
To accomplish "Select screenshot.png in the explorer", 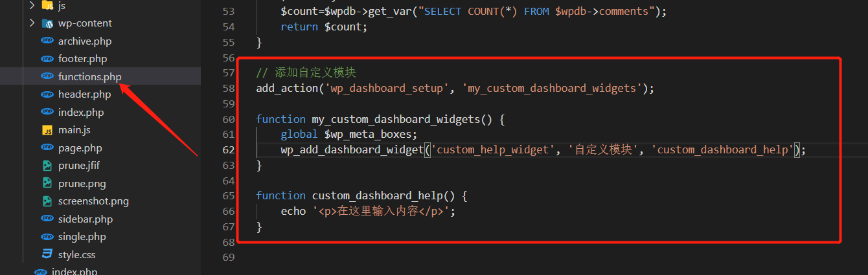I will (x=93, y=201).
